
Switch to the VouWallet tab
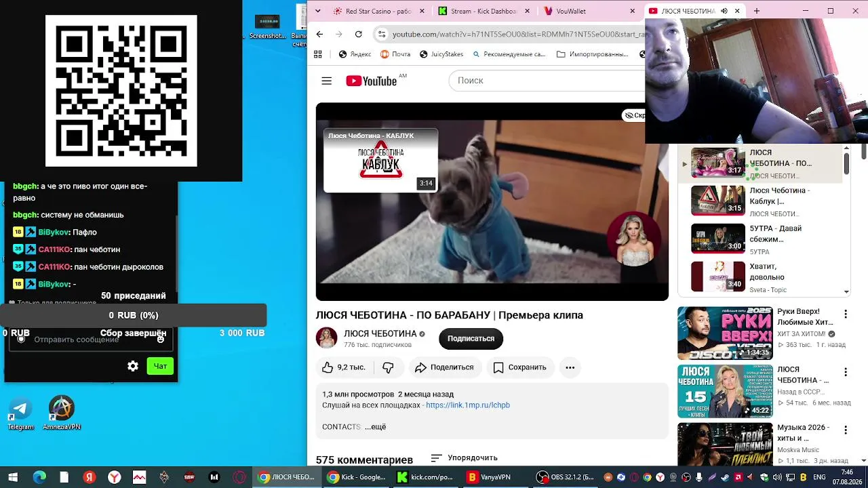[584, 11]
